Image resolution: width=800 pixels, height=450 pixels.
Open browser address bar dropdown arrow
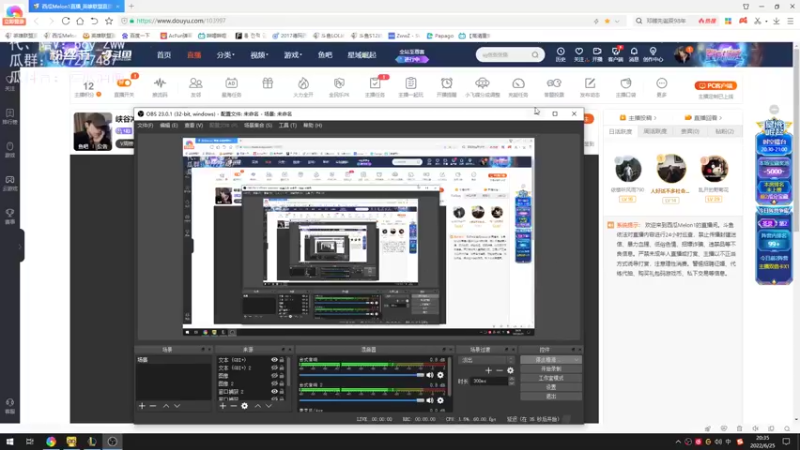coord(617,21)
